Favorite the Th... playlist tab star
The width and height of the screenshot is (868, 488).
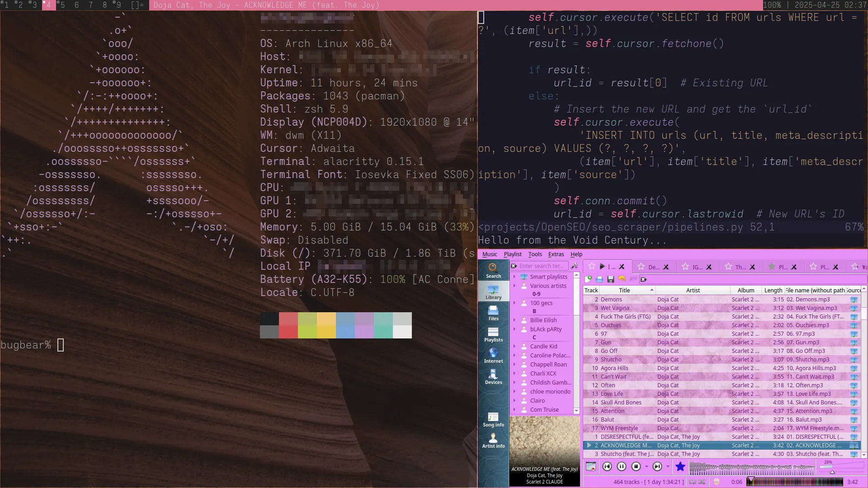pyautogui.click(x=728, y=267)
